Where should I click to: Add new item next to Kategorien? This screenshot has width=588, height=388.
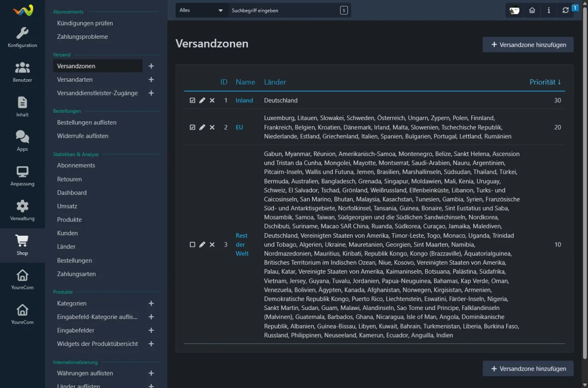[x=151, y=303]
